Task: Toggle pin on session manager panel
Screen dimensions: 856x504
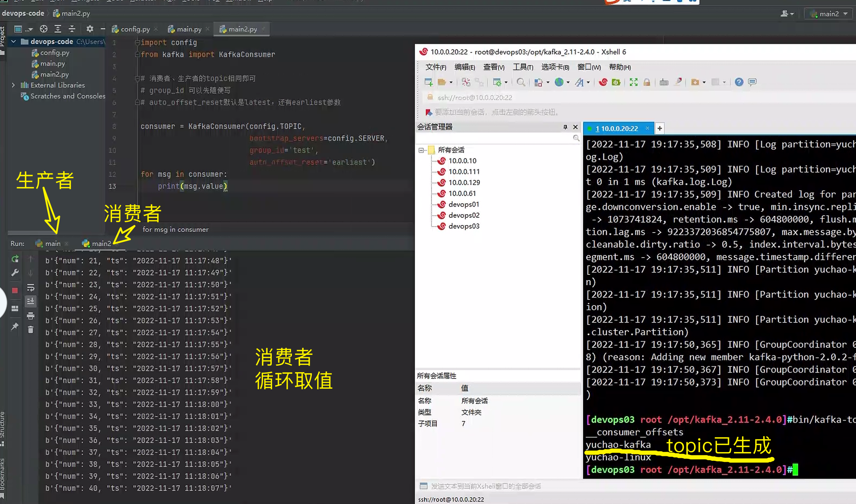Action: pos(565,127)
